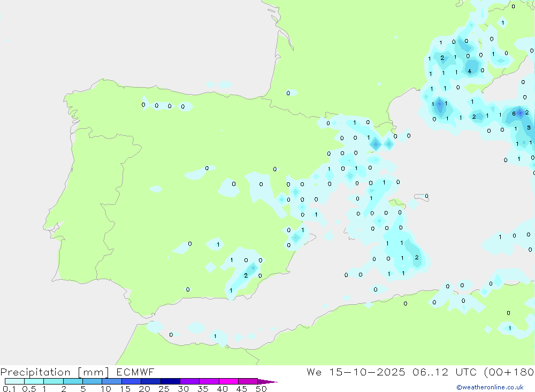This screenshot has width=535, height=392.
Task: Click the '10' legend scale label
Action: pyautogui.click(x=106, y=389)
